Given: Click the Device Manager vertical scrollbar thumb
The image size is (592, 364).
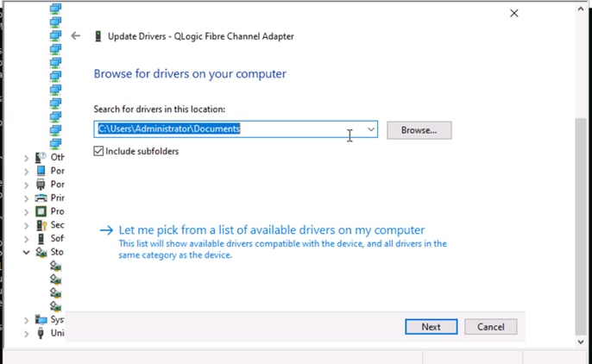Looking at the screenshot, I should point(581,226).
